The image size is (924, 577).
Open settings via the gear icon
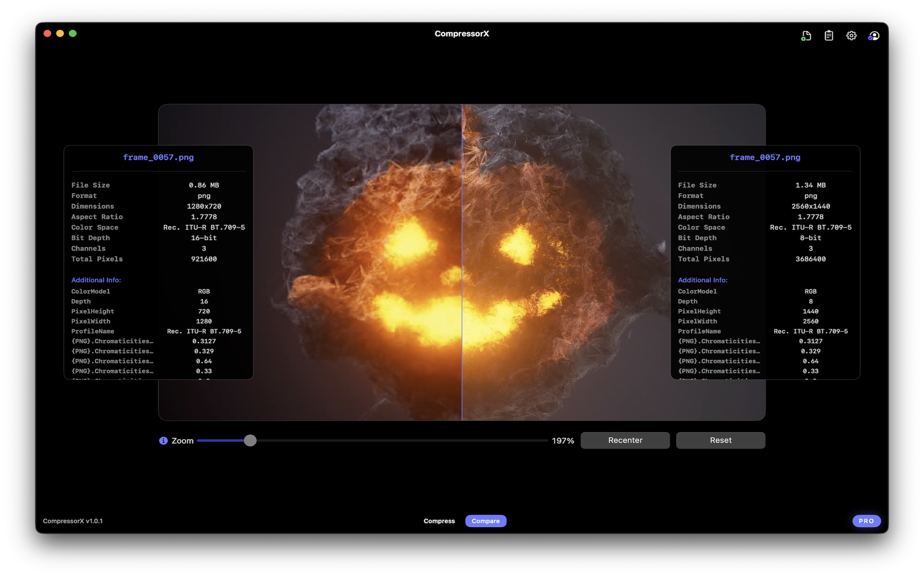(x=851, y=35)
